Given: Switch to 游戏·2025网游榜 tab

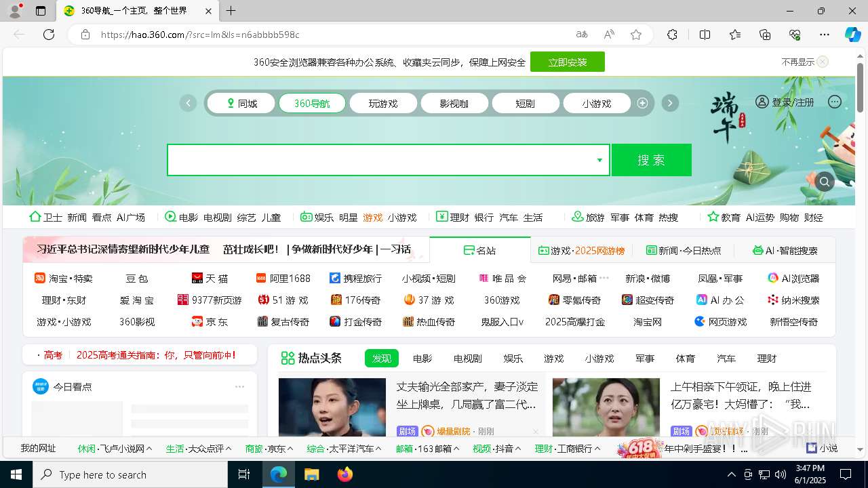Looking at the screenshot, I should pos(582,250).
